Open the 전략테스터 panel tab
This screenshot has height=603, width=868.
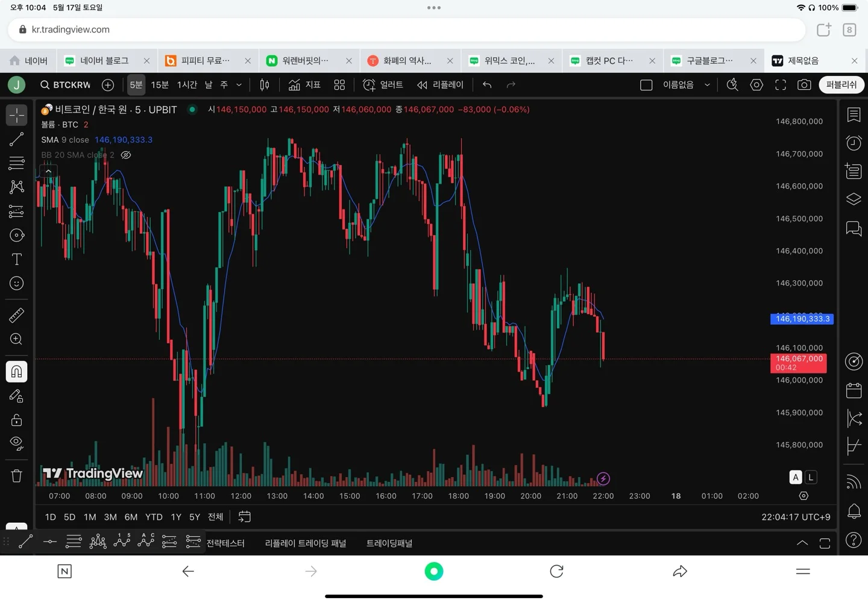point(225,543)
